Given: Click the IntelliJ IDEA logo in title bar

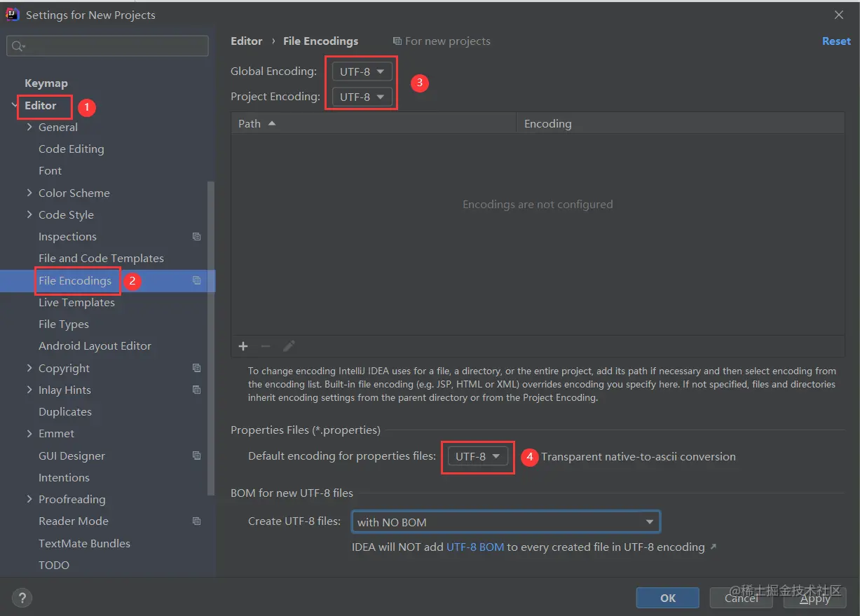Looking at the screenshot, I should pyautogui.click(x=13, y=15).
